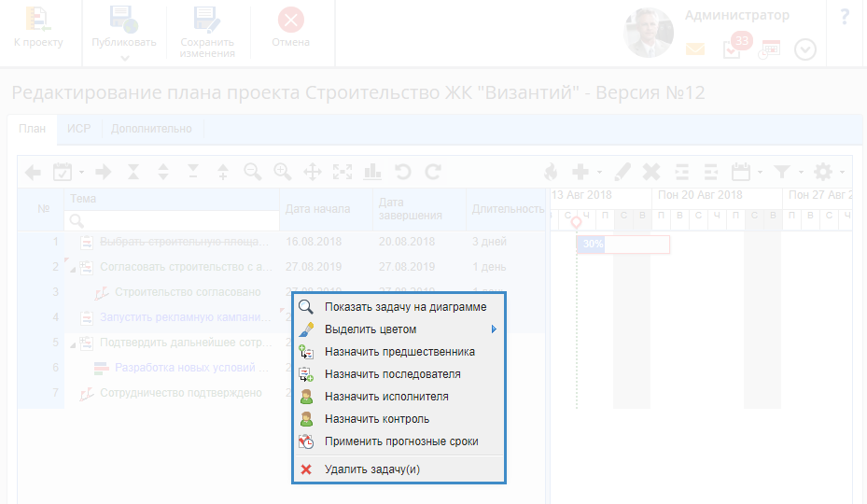The image size is (867, 504).
Task: Expand the Administrator user menu chevron
Action: [x=805, y=49]
